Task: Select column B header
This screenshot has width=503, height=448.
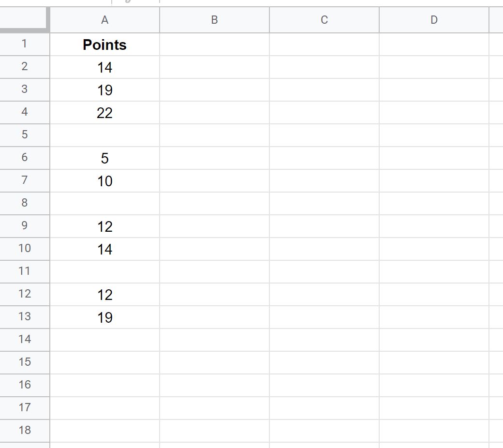Action: (x=214, y=20)
